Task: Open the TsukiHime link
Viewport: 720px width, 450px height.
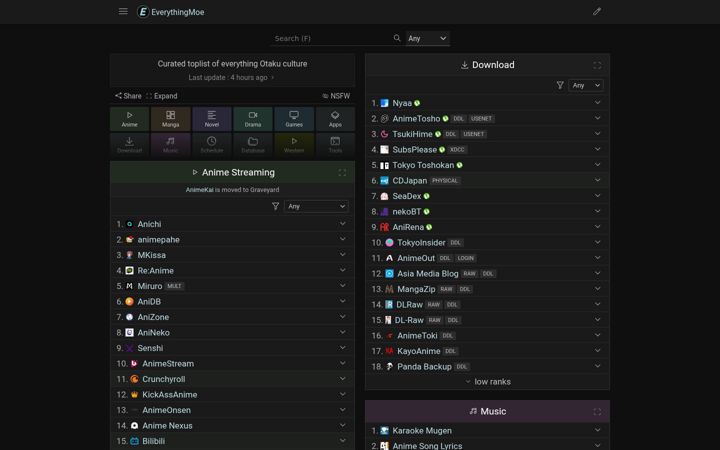Action: click(x=412, y=134)
